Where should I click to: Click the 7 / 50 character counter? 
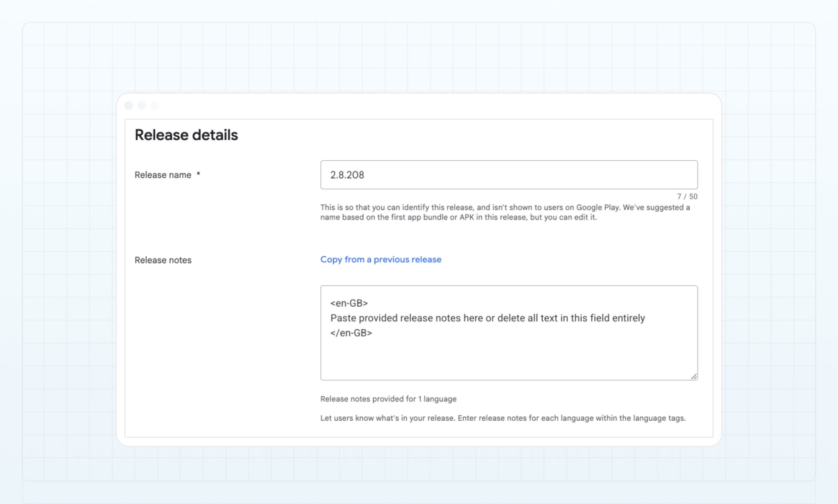coord(687,196)
